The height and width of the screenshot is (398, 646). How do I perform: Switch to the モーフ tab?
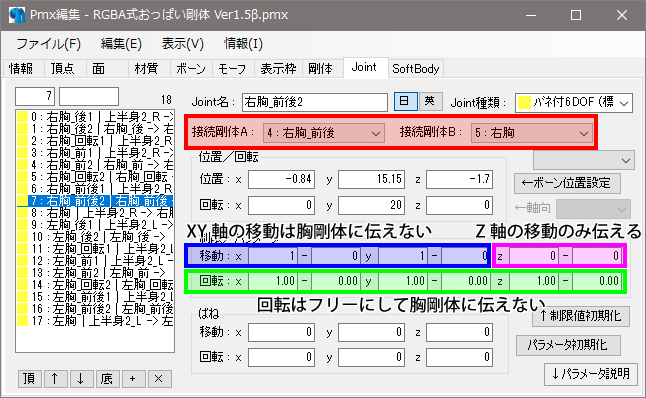[232, 68]
